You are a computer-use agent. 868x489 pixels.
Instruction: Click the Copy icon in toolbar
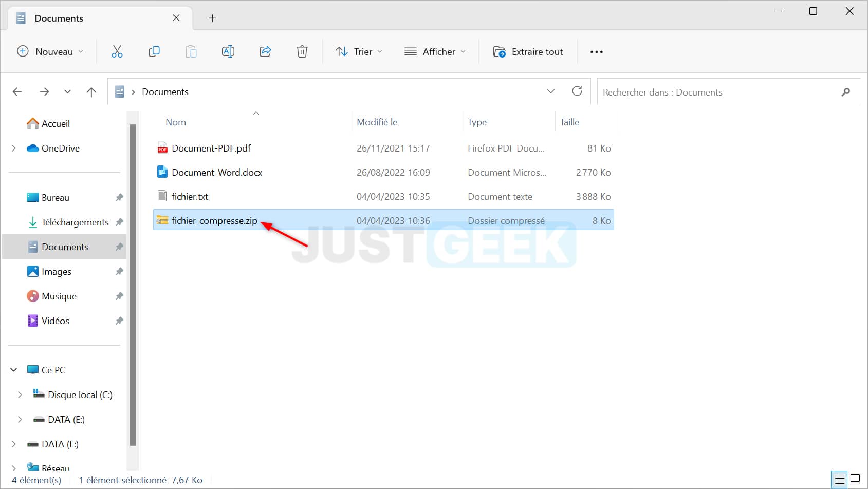coord(154,51)
